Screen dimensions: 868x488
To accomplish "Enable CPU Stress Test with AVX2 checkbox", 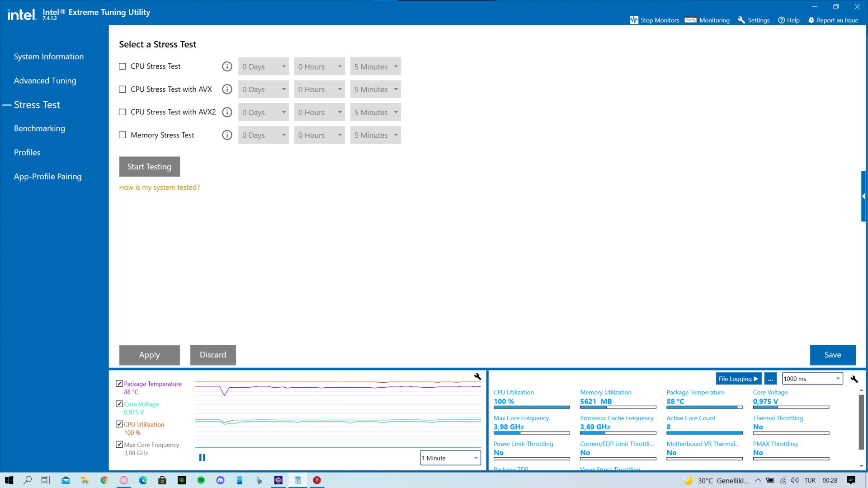I will (x=123, y=112).
